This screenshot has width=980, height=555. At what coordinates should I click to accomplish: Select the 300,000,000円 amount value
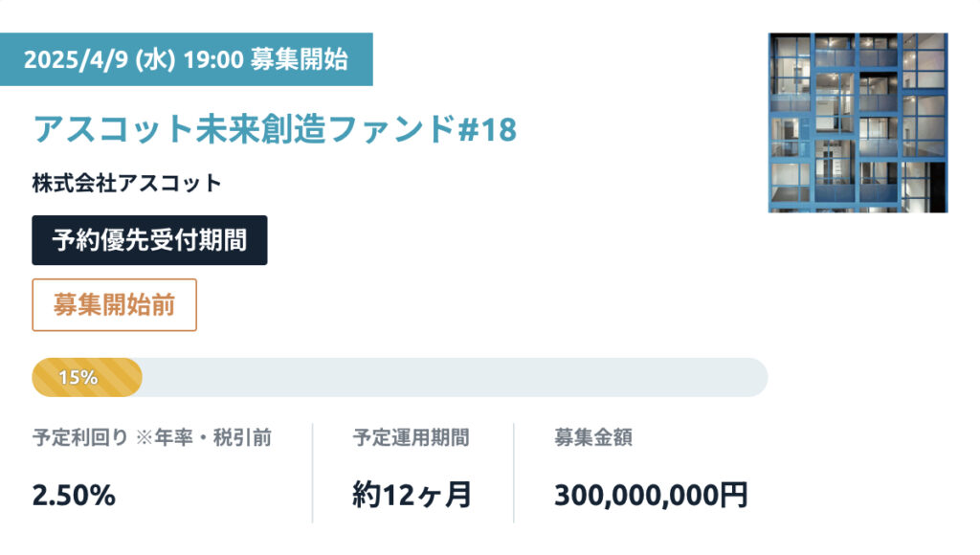(651, 495)
